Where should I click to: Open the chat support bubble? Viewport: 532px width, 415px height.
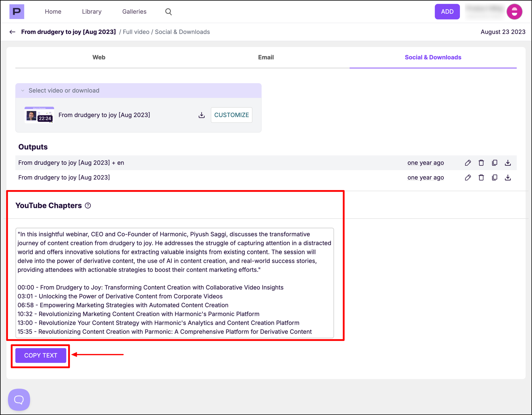coord(19,399)
